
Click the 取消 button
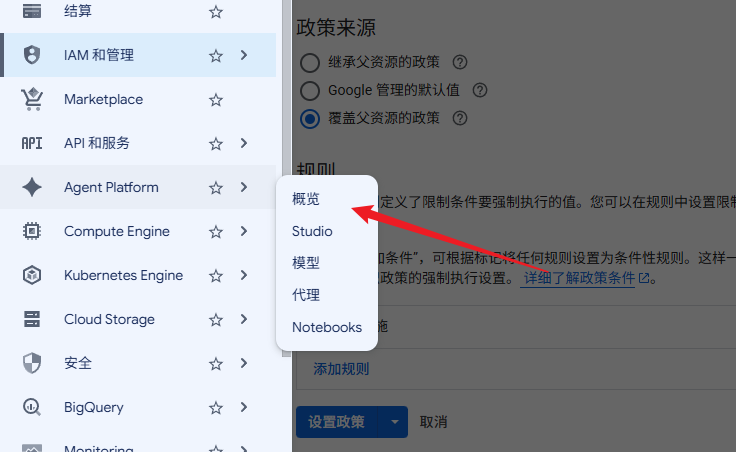coord(433,422)
